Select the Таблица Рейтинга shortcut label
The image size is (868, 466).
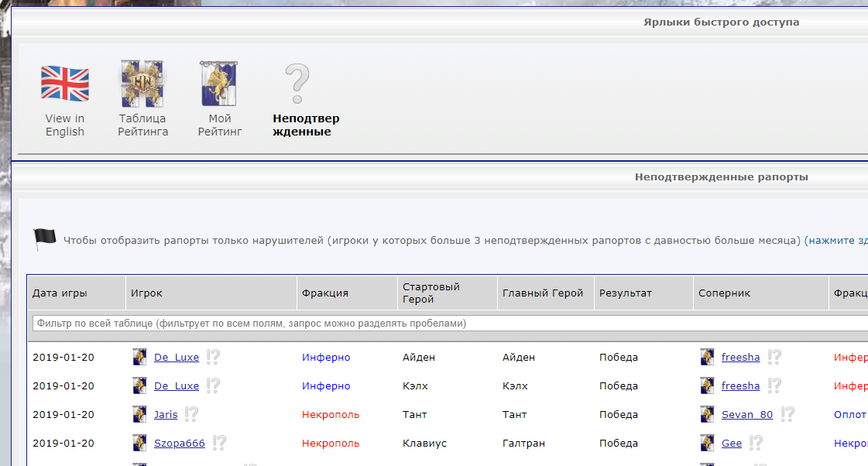click(142, 125)
